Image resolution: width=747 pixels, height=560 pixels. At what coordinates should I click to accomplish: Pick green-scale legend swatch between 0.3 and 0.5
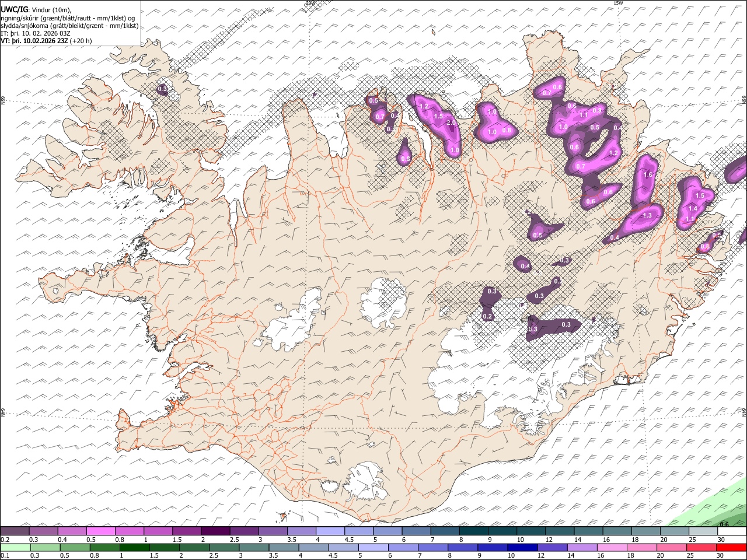pyautogui.click(x=45, y=548)
